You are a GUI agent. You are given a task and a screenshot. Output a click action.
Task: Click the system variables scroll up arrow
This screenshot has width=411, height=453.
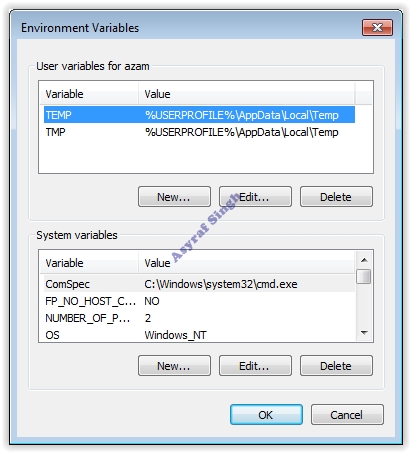coord(364,260)
